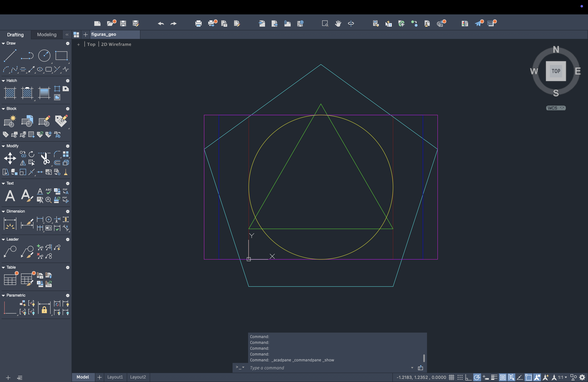588x382 pixels.
Task: Select the Line draw tool
Action: pos(10,55)
